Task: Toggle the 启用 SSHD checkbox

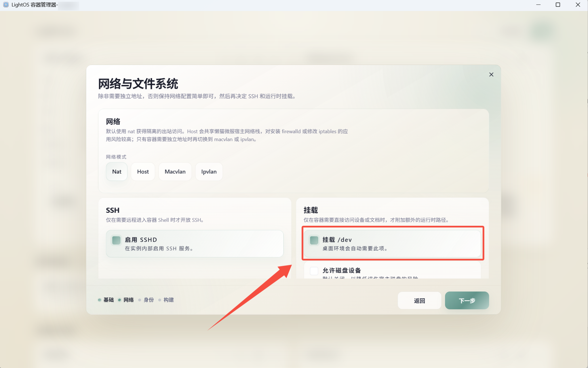Action: [x=116, y=240]
